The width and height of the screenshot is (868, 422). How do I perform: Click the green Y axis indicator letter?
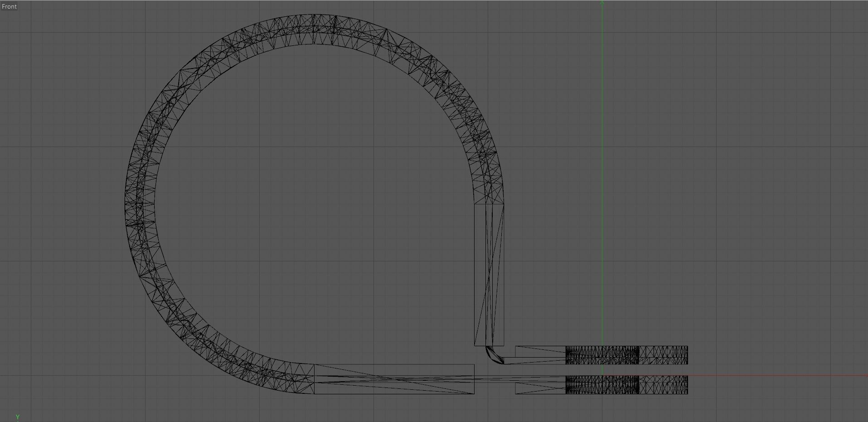pyautogui.click(x=18, y=417)
